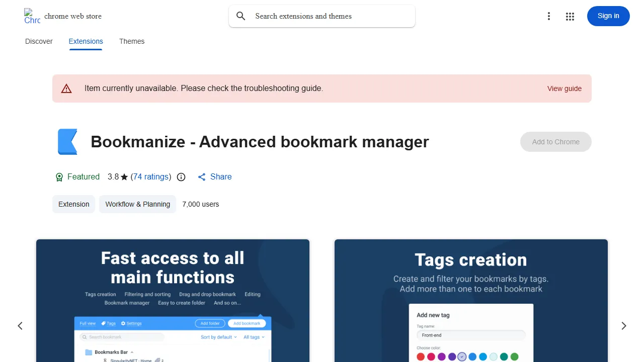Advance to the next screenshot with right arrow
644x362 pixels.
click(624, 326)
